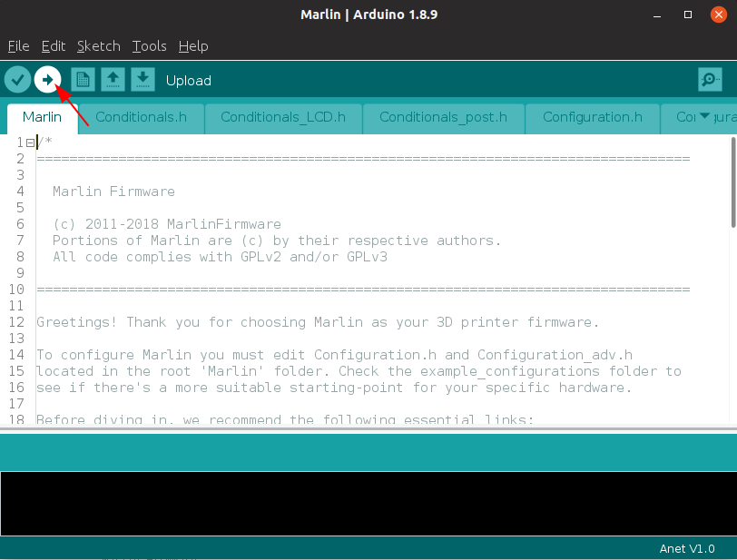Viewport: 737px width, 560px height.
Task: Click line number 10 in the gutter
Action: [16, 290]
